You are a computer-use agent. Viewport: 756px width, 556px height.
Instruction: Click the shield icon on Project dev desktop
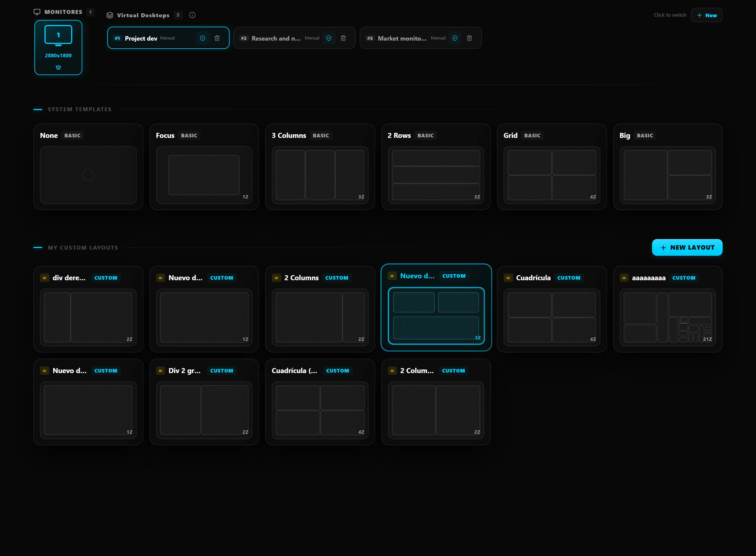point(203,38)
